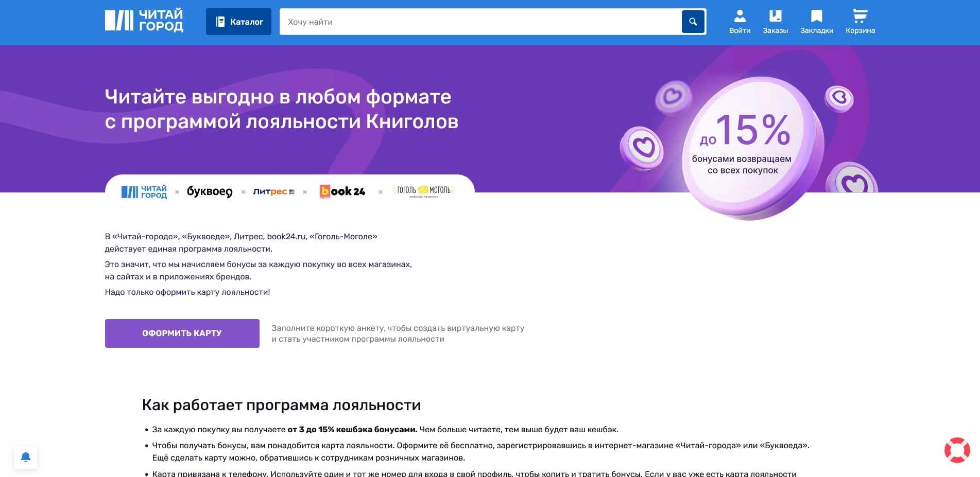
Task: Open the Литрес brand link
Action: coord(274,191)
